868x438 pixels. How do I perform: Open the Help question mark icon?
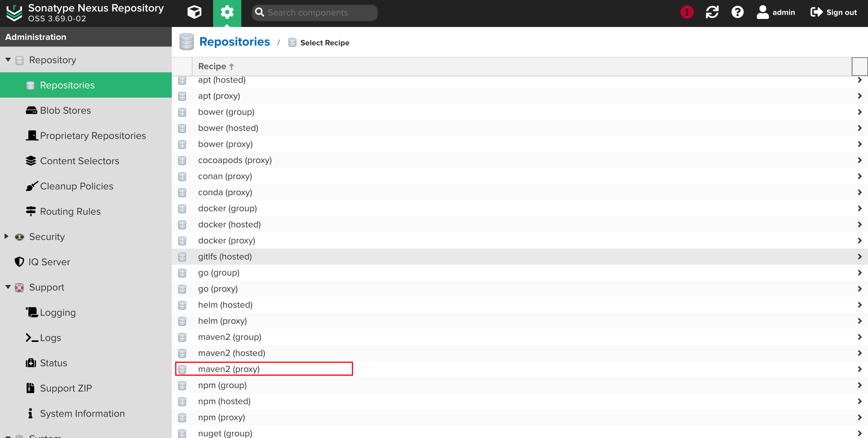(x=737, y=12)
